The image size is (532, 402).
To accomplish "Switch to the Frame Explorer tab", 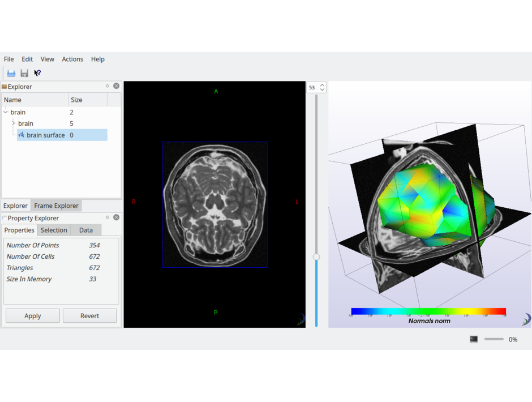I will pos(56,206).
